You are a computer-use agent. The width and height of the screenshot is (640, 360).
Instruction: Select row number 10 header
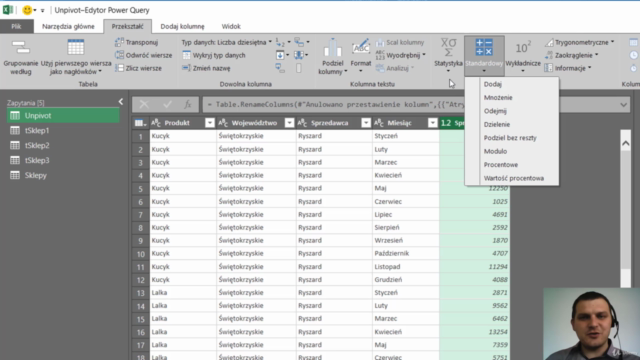coord(140,254)
